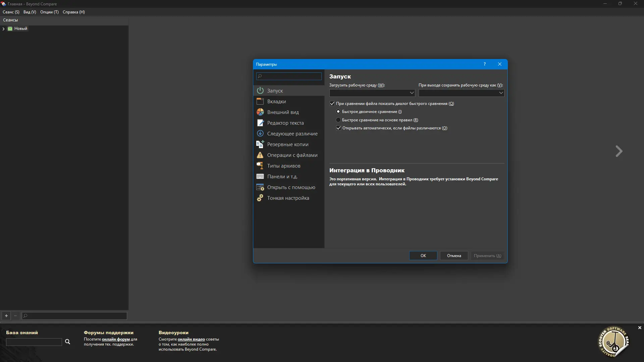Expand the Новый session tree node
Viewport: 644px width, 362px height.
(x=3, y=29)
